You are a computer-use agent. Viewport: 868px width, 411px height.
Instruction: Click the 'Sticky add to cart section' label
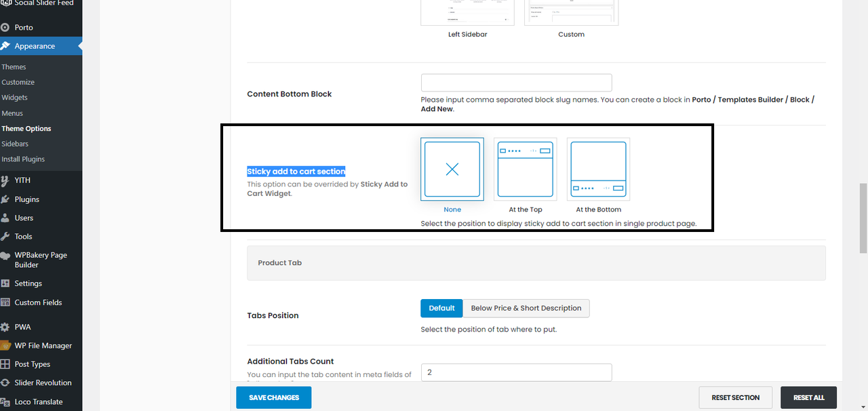tap(296, 172)
